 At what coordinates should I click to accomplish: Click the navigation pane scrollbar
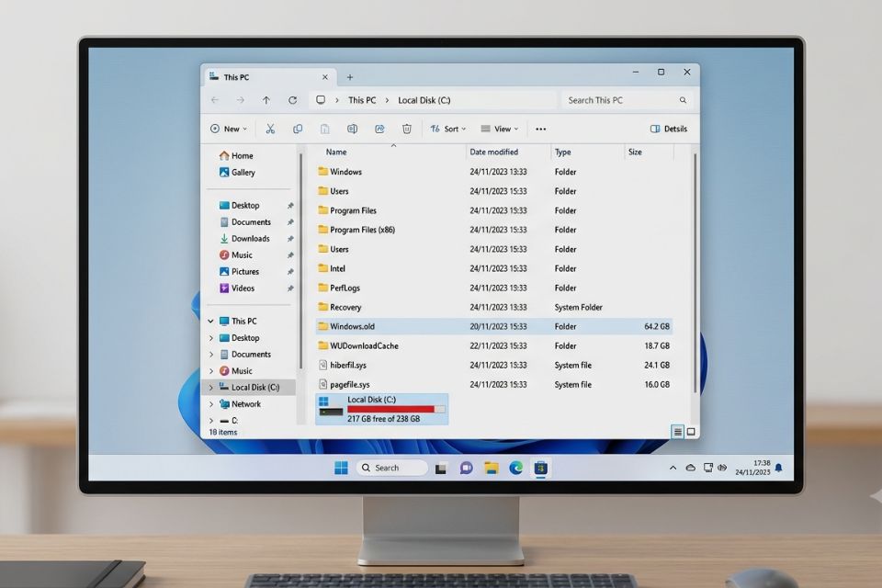pos(301,262)
